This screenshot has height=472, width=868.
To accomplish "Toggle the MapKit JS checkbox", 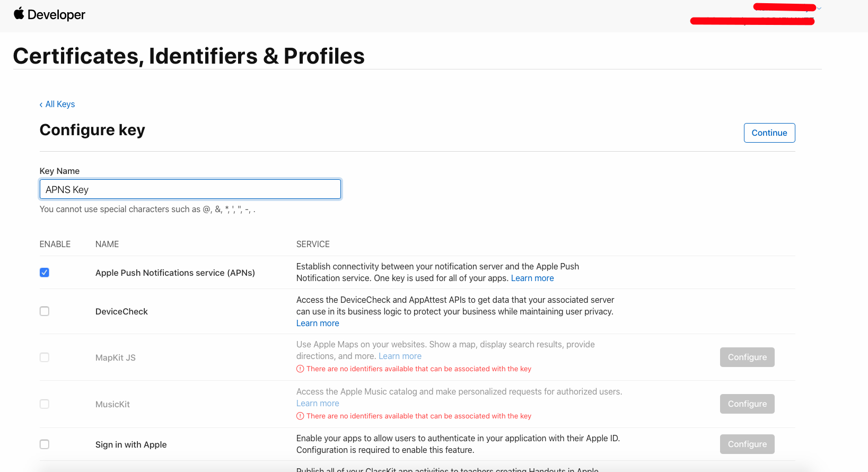I will [45, 357].
